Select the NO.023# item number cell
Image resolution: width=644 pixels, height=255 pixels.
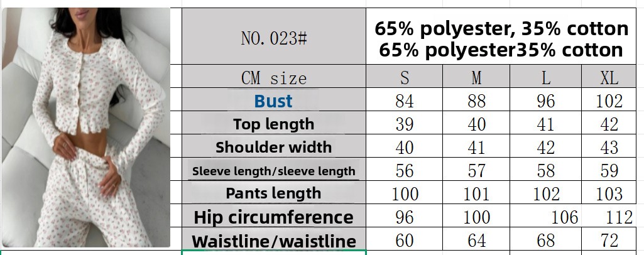[274, 38]
